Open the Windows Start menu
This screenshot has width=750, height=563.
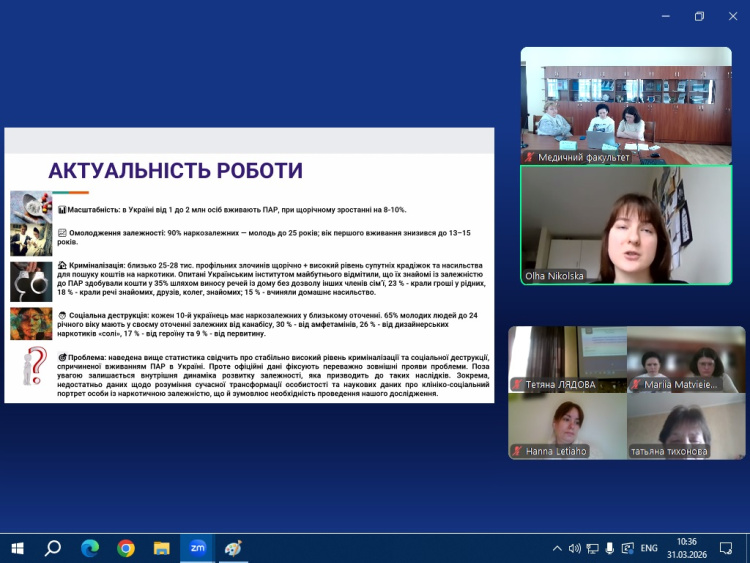pyautogui.click(x=17, y=548)
